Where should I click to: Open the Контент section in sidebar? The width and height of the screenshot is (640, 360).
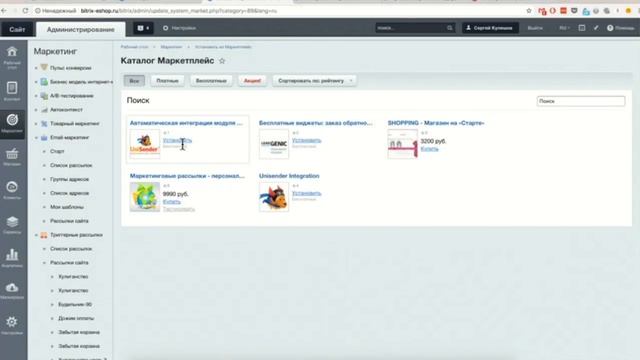pyautogui.click(x=12, y=88)
